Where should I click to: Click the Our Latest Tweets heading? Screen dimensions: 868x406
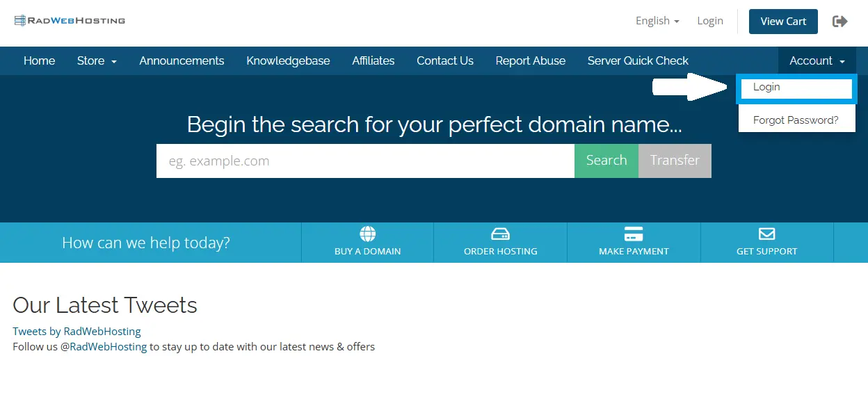[x=105, y=305]
